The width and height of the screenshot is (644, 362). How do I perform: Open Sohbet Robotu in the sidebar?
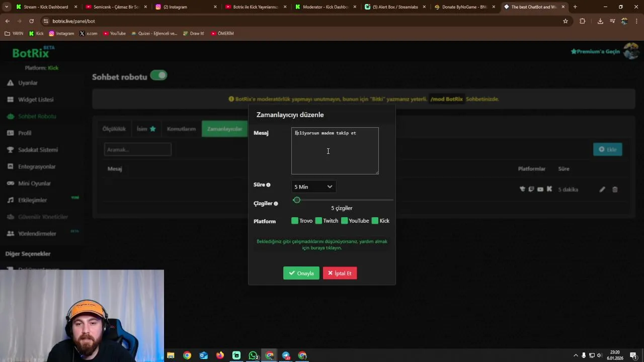37,116
